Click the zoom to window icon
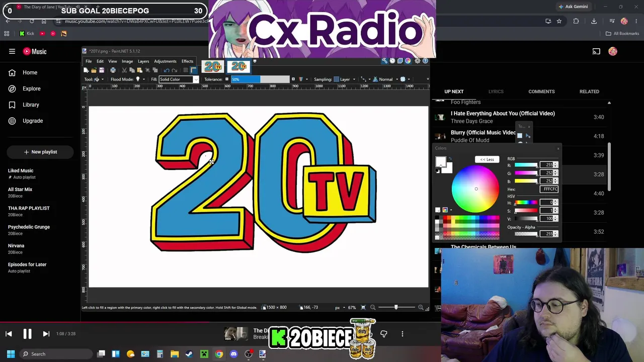644x362 pixels. pos(363,308)
